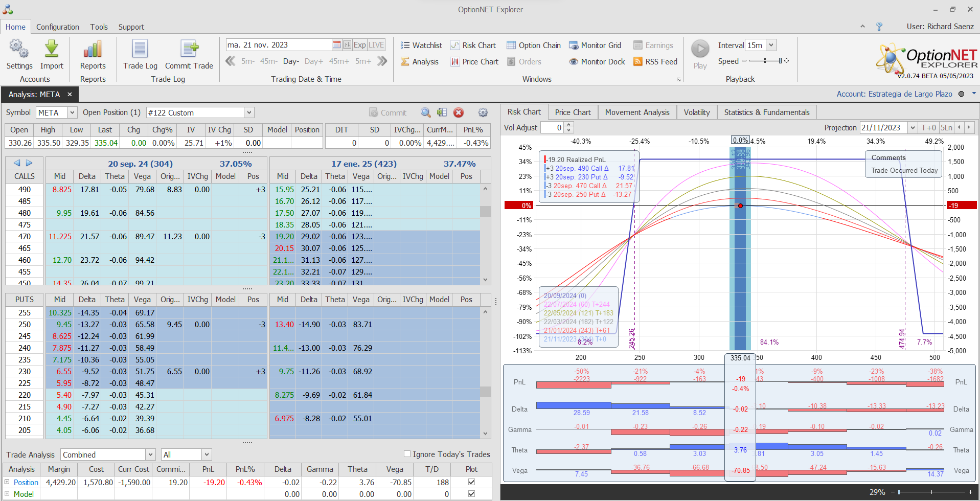
Task: Open the Projection date dropdown
Action: 913,127
